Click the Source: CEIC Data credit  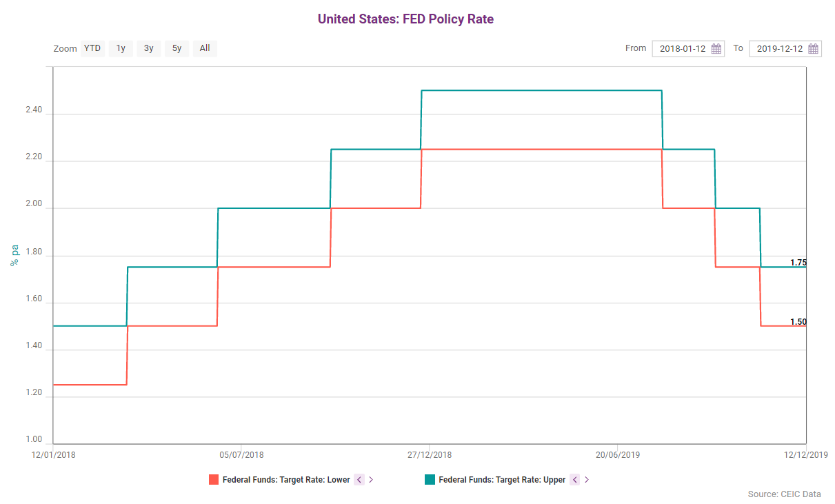[784, 494]
